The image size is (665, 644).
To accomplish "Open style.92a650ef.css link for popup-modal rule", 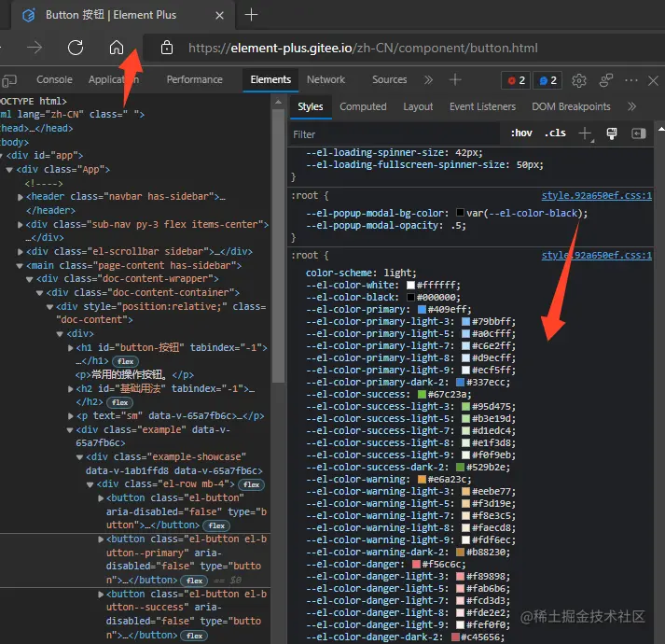I will pos(596,196).
